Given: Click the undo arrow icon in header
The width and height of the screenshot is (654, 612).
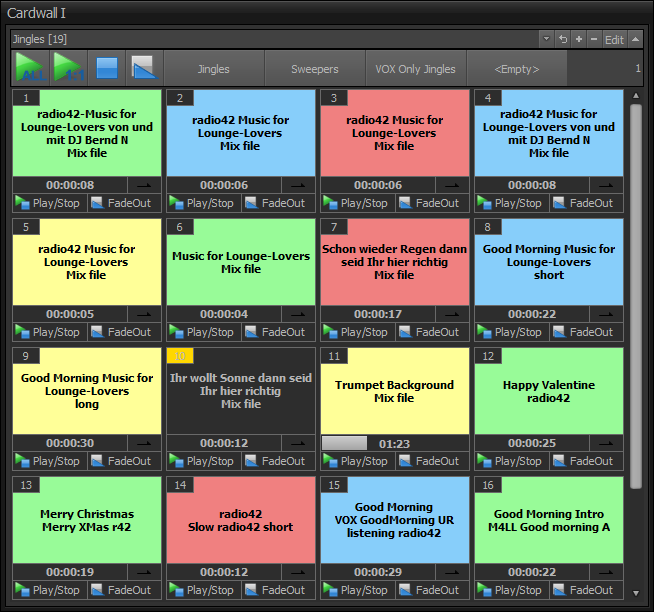Looking at the screenshot, I should point(563,40).
